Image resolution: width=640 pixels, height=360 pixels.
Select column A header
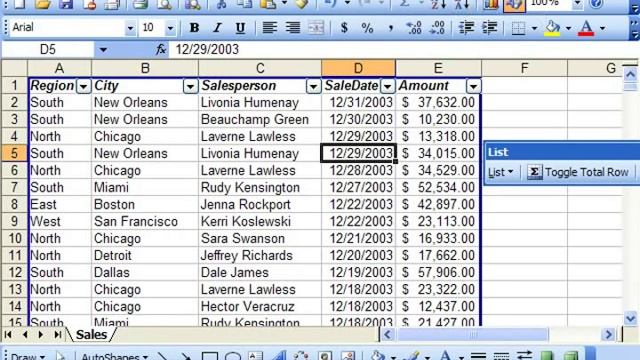[x=59, y=68]
